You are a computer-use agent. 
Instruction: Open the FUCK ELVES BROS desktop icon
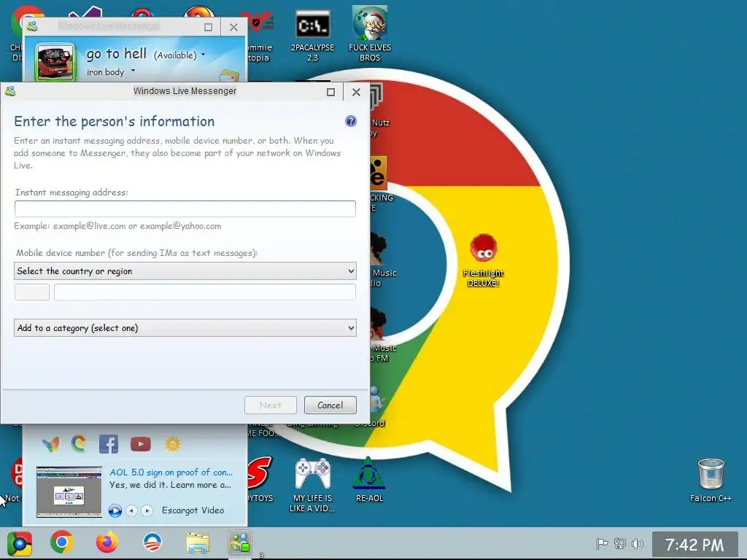pyautogui.click(x=370, y=34)
